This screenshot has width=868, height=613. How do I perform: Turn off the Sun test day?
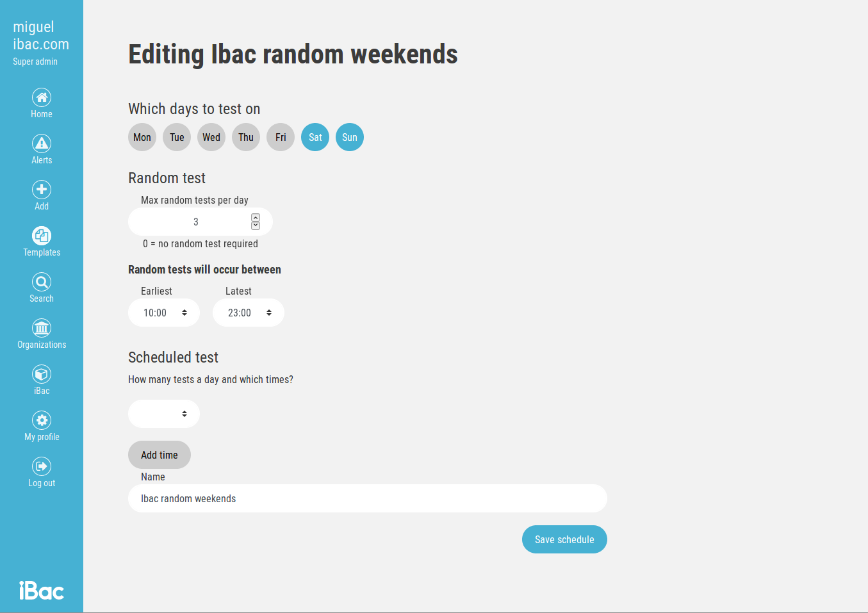click(x=350, y=137)
